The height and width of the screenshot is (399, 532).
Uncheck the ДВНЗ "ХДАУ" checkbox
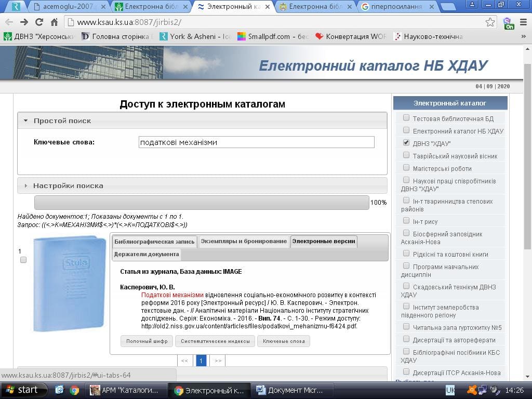click(406, 142)
